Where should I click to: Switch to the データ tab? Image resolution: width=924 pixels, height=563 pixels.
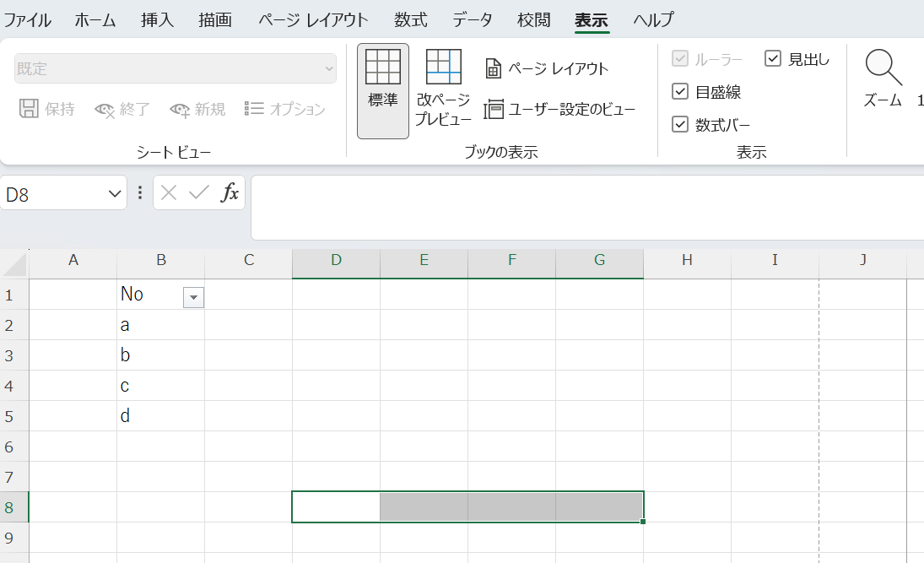(472, 20)
